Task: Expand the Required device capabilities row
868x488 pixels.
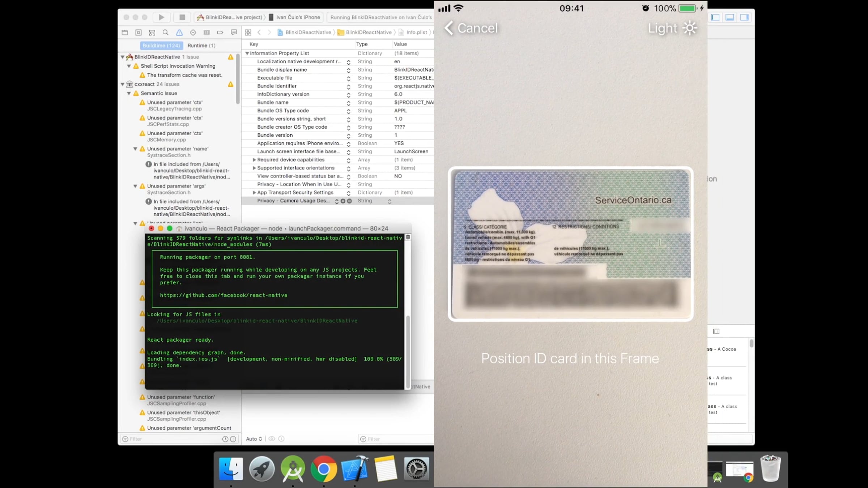Action: click(254, 160)
